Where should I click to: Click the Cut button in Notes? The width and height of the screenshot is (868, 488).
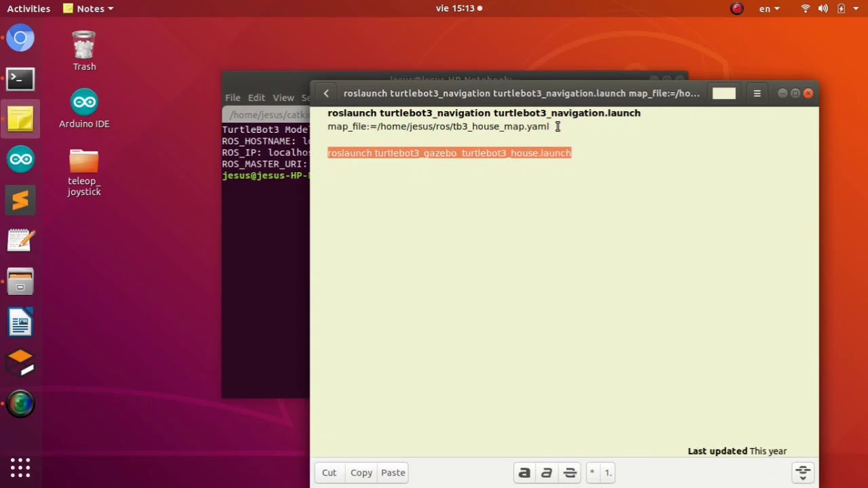pos(329,472)
